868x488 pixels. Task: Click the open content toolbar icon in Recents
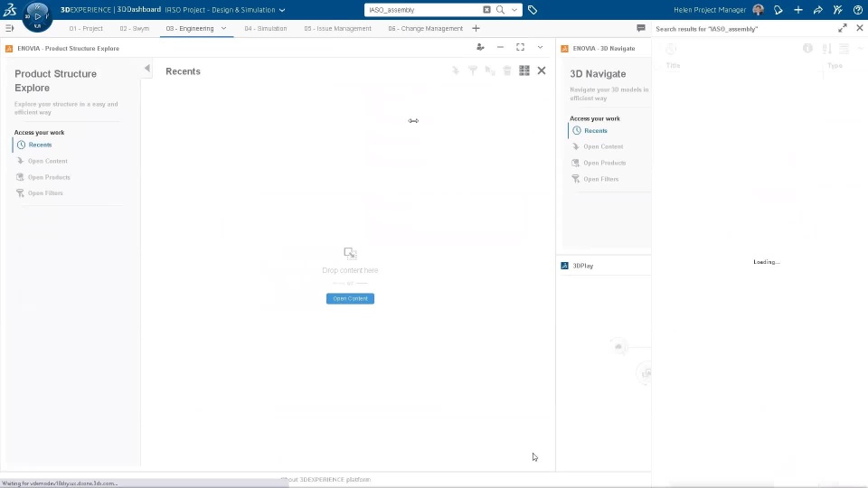click(x=456, y=70)
